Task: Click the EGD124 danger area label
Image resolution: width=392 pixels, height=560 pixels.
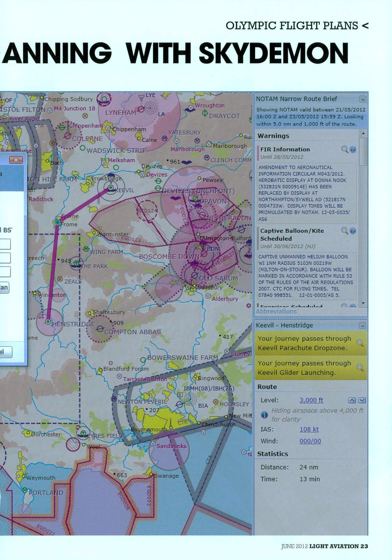Action: coord(147,210)
